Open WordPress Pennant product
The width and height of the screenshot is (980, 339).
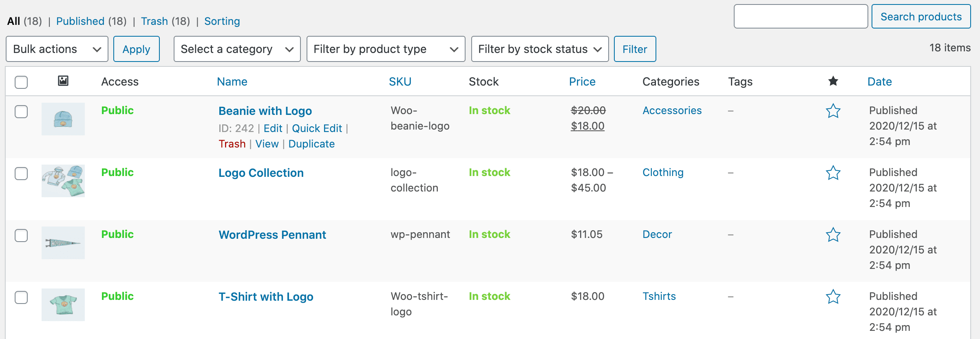click(272, 235)
